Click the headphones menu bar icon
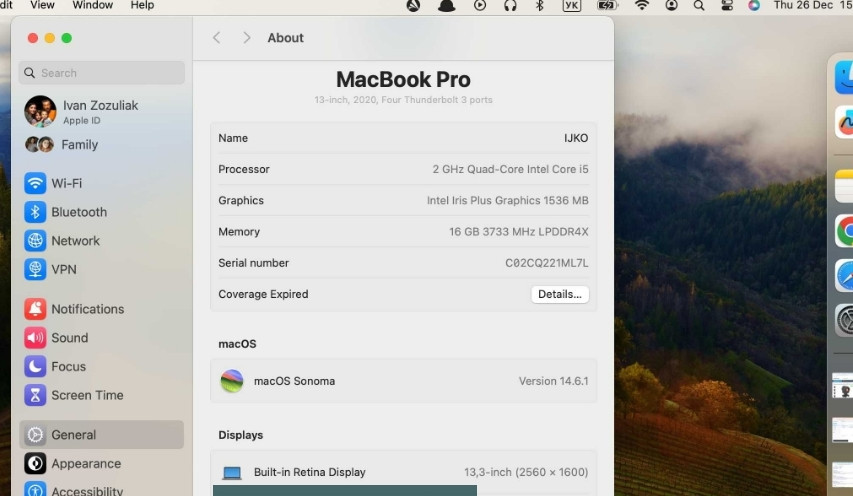 click(510, 5)
